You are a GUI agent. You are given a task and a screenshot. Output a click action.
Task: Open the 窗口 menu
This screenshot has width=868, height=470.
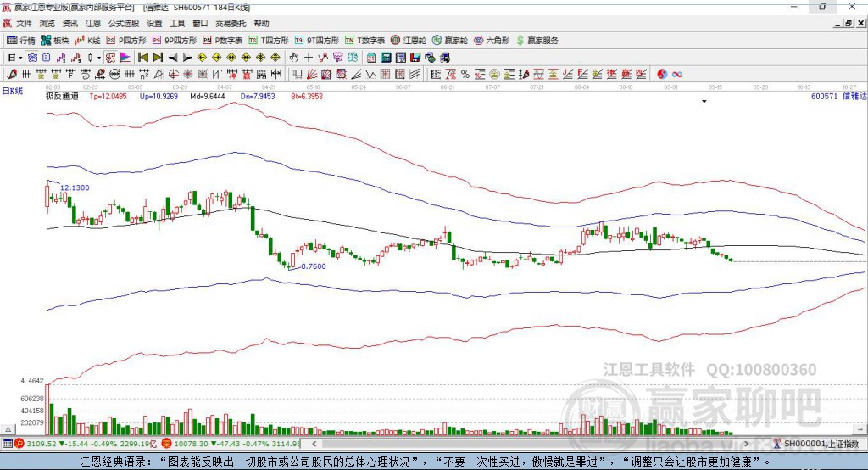(200, 23)
